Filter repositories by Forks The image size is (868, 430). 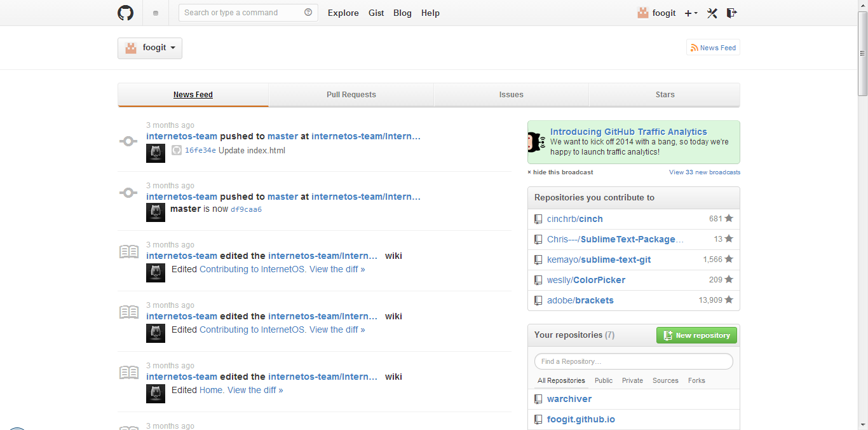[696, 380]
